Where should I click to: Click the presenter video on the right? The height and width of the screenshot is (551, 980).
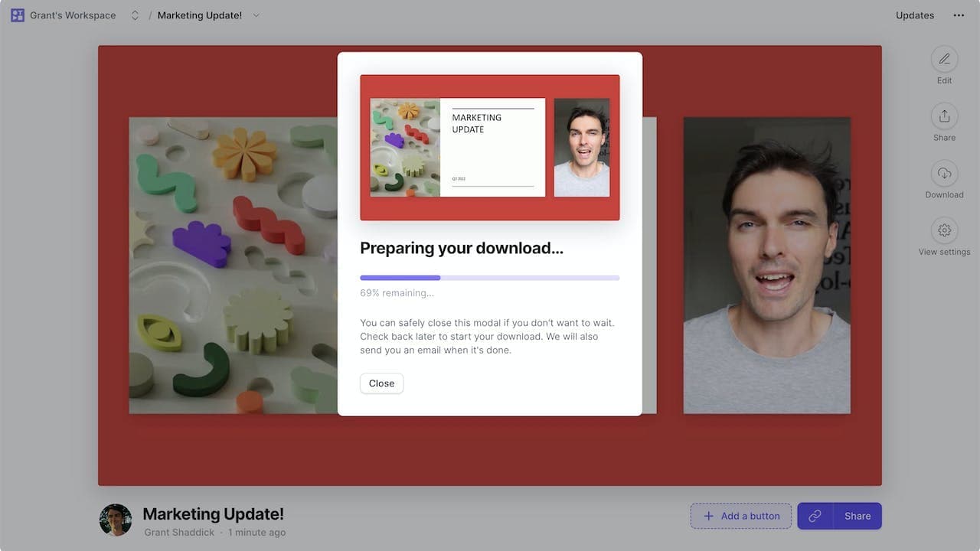tap(766, 266)
